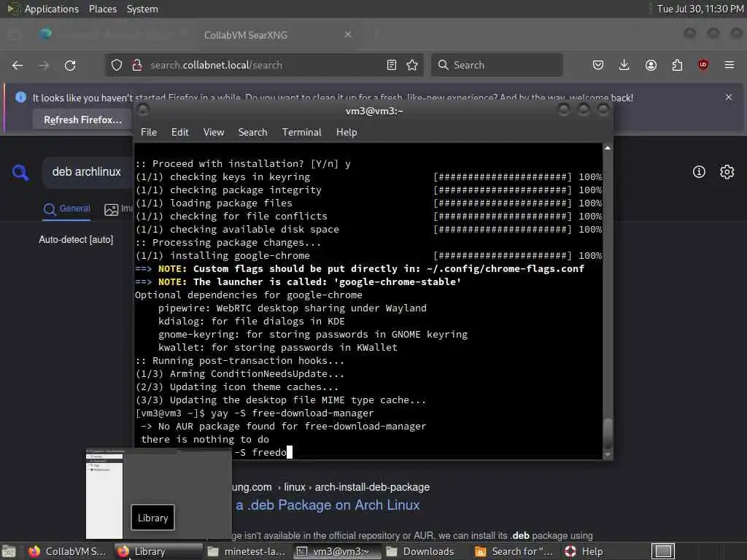Click the terminal scrollbar thumb
Viewport: 747px width, 560px height.
(608, 433)
